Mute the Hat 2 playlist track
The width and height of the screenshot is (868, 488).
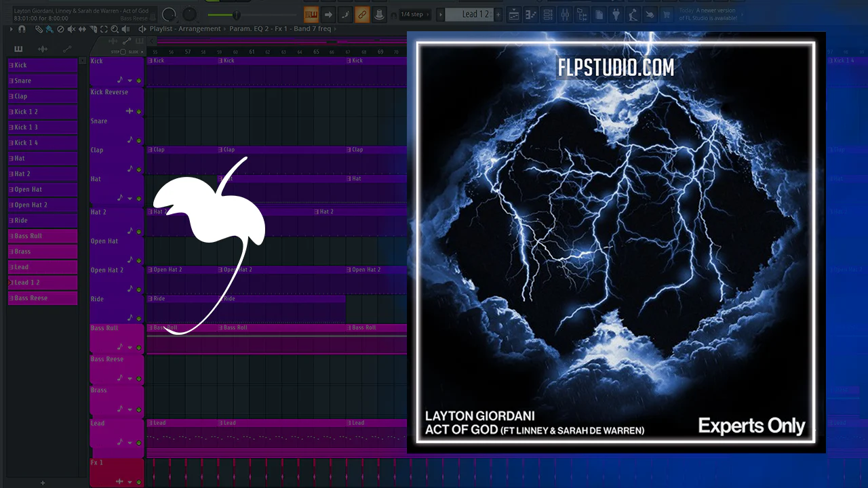click(x=139, y=231)
